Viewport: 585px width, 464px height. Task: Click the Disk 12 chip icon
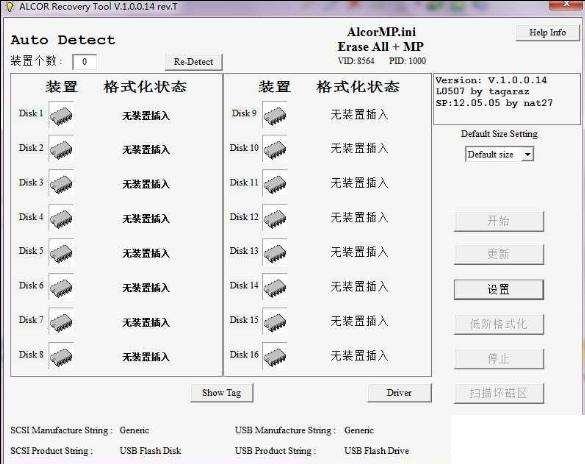tap(275, 218)
